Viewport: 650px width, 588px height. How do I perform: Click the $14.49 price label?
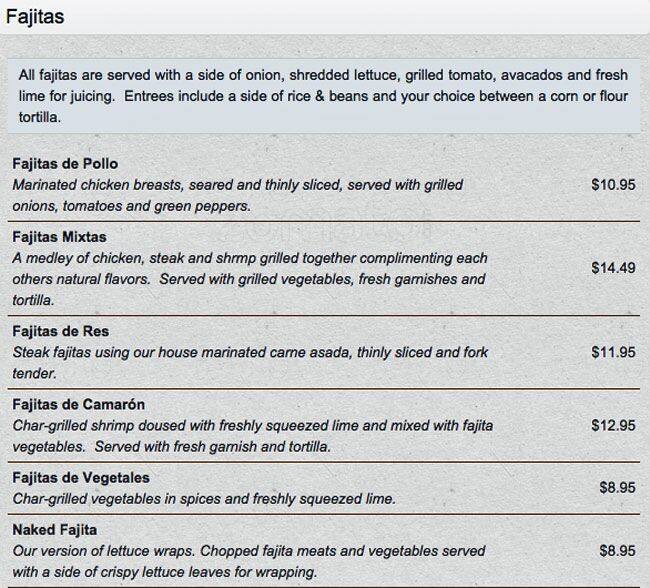(613, 268)
